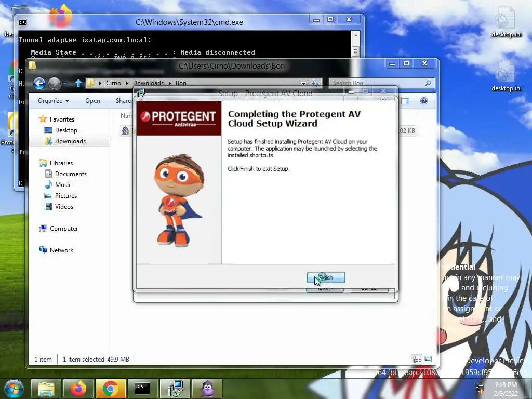Launch Chrome from the taskbar
This screenshot has height=399, width=532.
point(110,389)
